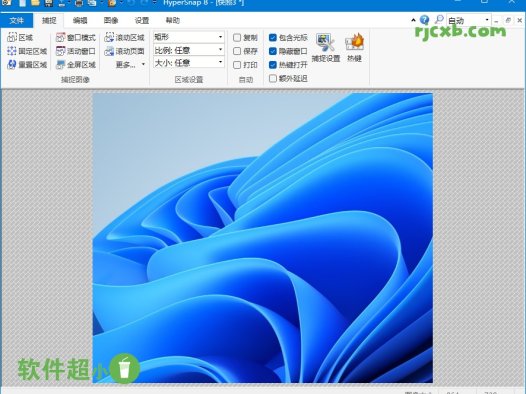Open the 自动 zoom level dropdown
The height and width of the screenshot is (394, 526).
click(468, 20)
